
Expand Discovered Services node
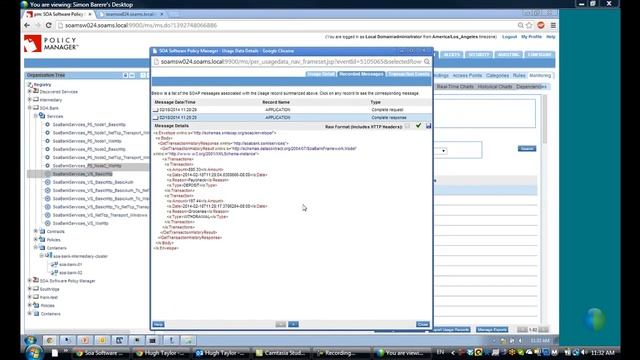click(30, 92)
